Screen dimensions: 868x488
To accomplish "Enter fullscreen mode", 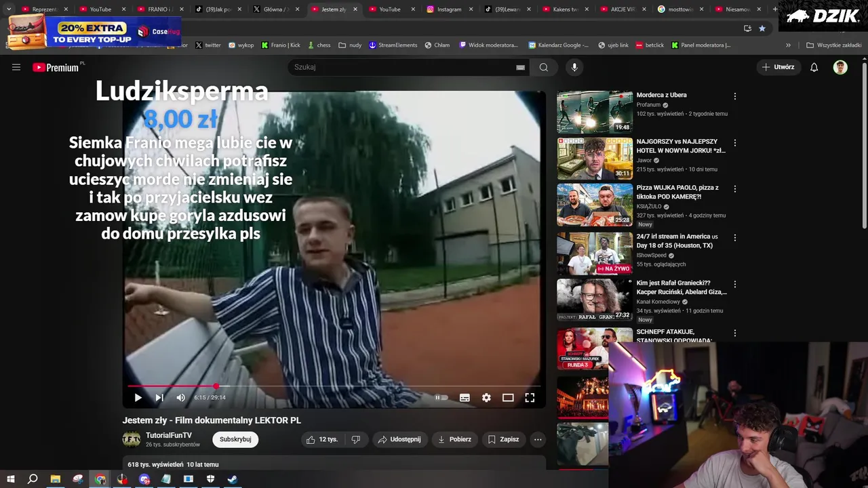I will pos(530,398).
